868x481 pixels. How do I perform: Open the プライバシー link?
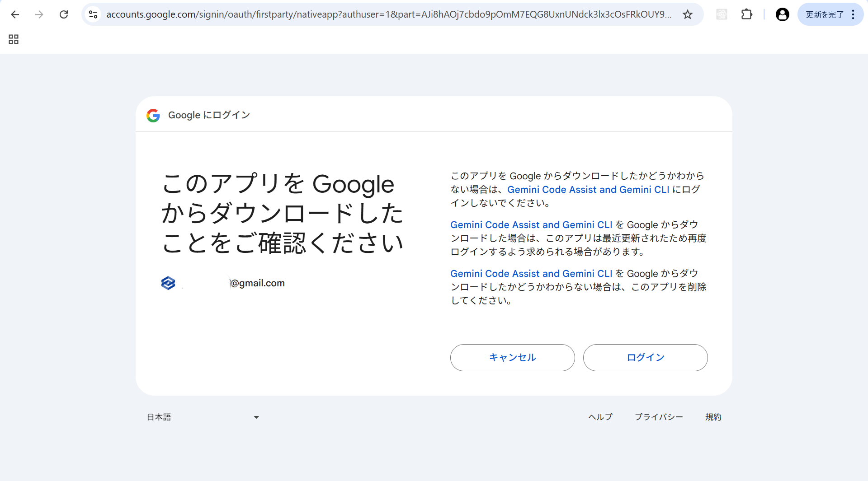[659, 417]
